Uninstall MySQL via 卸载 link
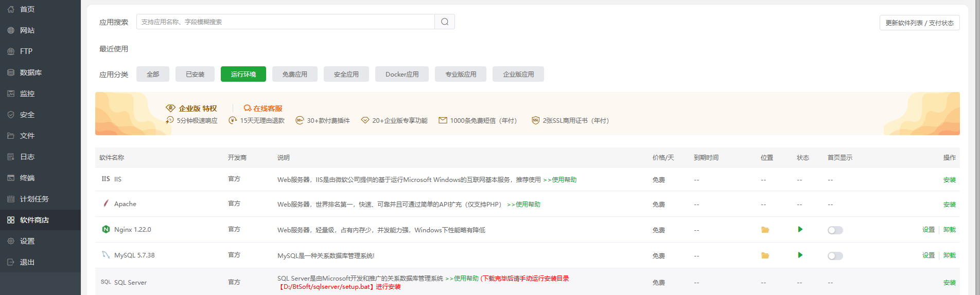The height and width of the screenshot is (295, 980). 950,255
